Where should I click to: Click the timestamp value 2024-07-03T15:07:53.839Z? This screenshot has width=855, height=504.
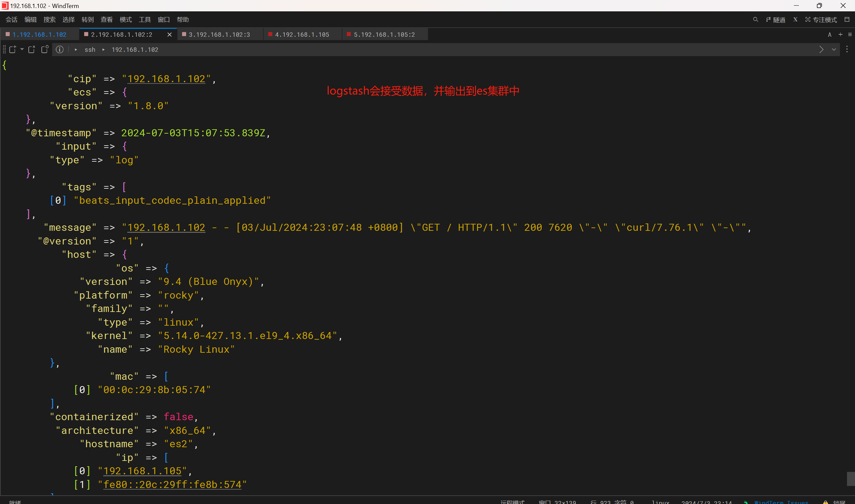193,133
